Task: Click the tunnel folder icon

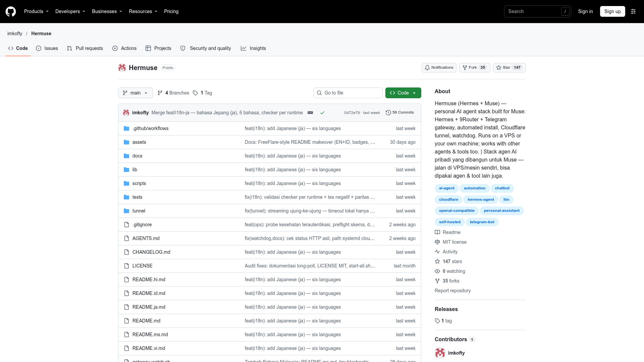Action: [126, 211]
